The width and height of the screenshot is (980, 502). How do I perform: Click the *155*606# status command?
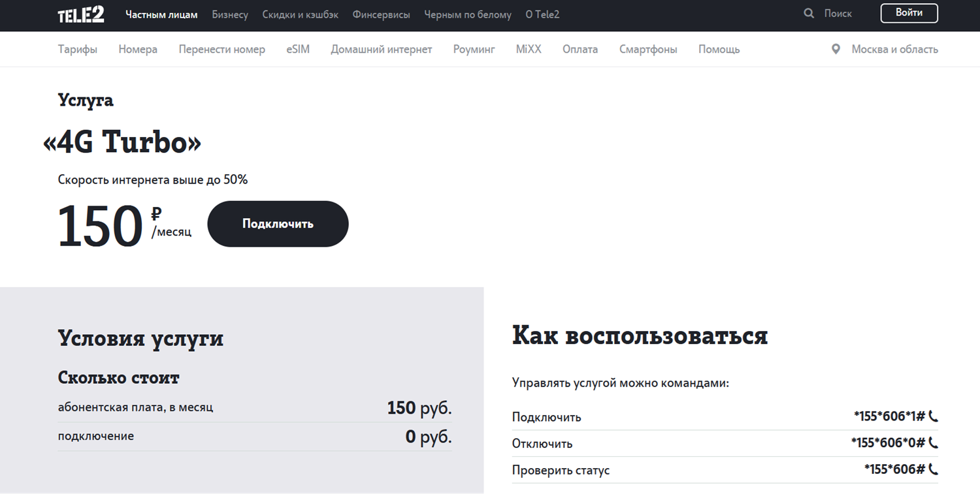[x=894, y=469]
